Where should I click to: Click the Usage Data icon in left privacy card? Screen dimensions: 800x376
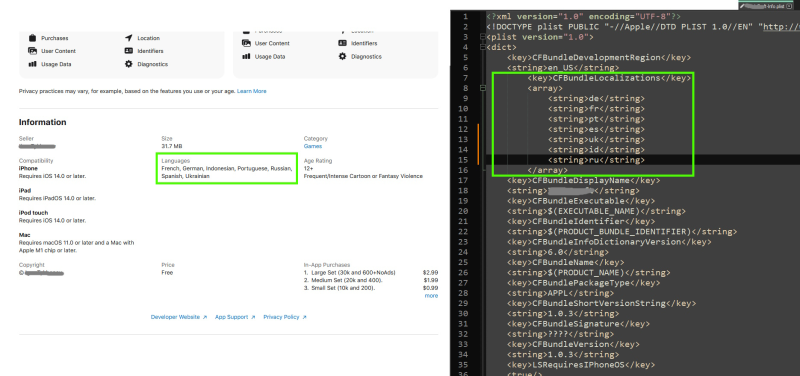coord(32,64)
